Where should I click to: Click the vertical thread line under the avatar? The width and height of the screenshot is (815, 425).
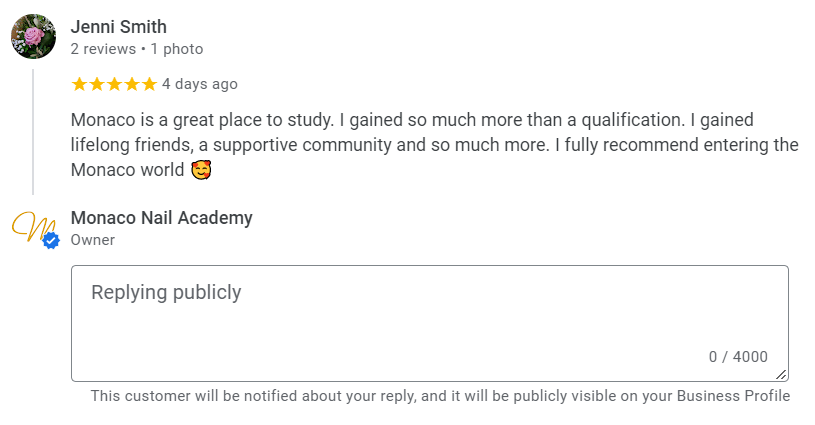point(33,130)
